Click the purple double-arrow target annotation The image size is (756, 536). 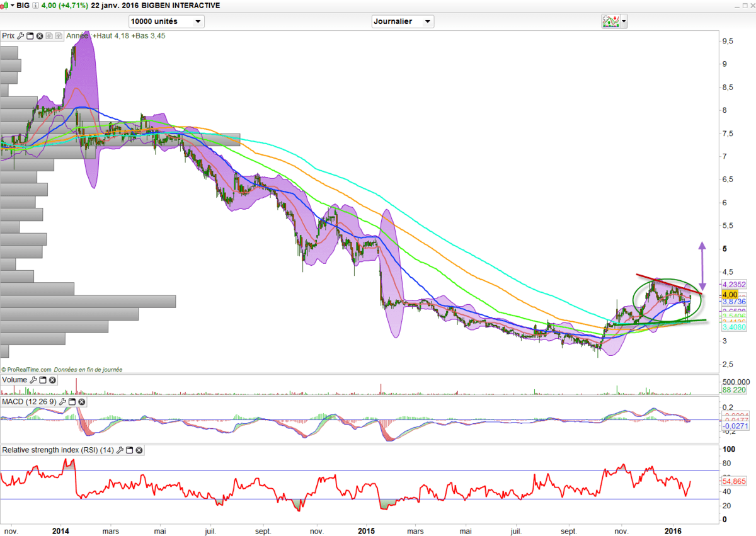coord(702,266)
